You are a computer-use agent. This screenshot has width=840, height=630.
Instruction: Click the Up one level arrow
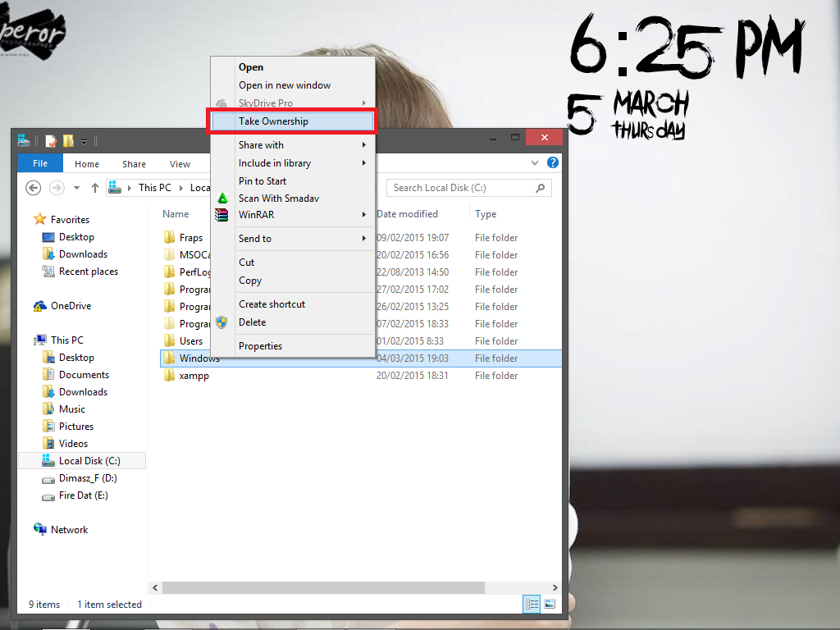(x=95, y=188)
